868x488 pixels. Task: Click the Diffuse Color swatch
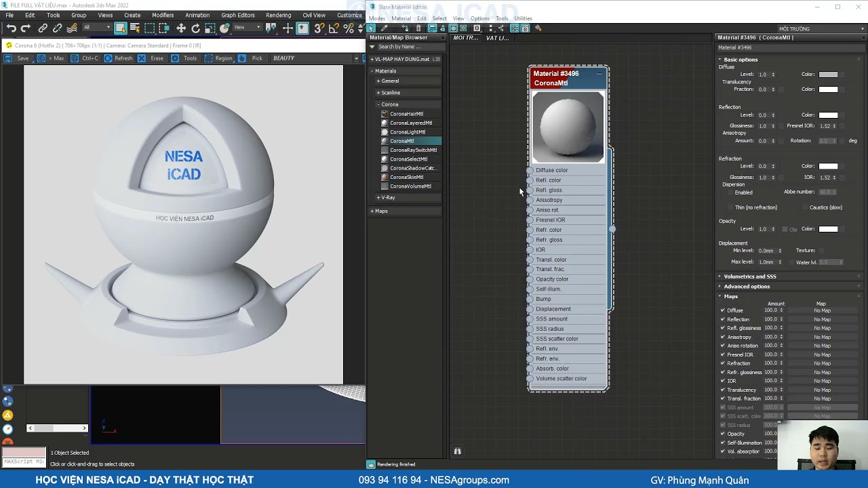point(828,75)
